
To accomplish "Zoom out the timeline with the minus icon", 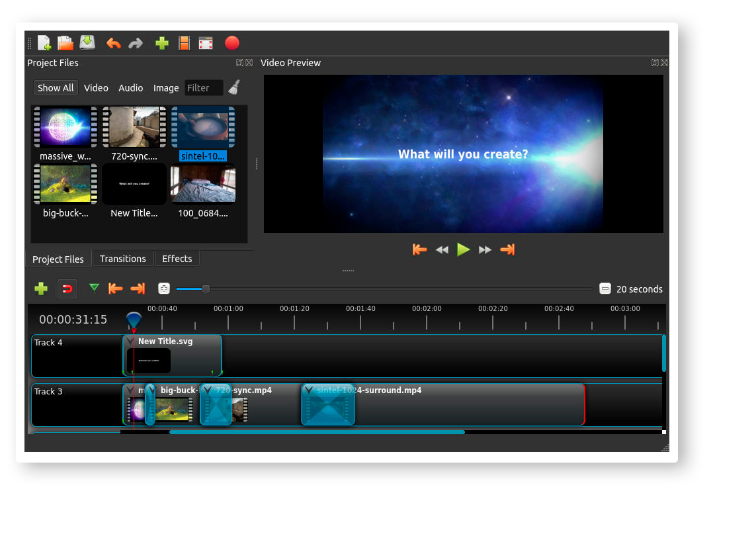I will click(x=605, y=289).
